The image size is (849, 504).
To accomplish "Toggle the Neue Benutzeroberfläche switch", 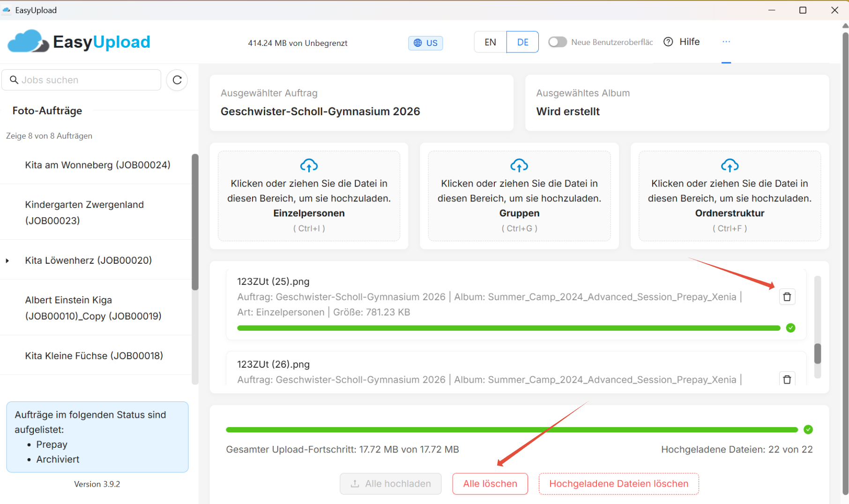I will click(x=558, y=42).
